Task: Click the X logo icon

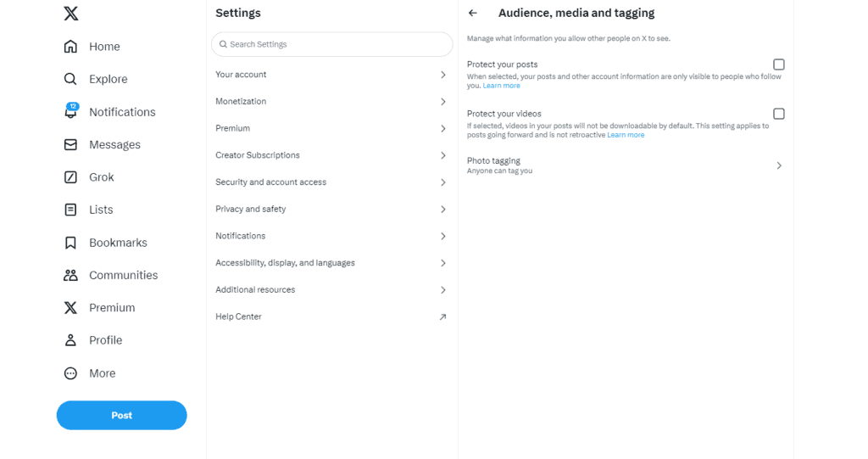Action: (71, 14)
